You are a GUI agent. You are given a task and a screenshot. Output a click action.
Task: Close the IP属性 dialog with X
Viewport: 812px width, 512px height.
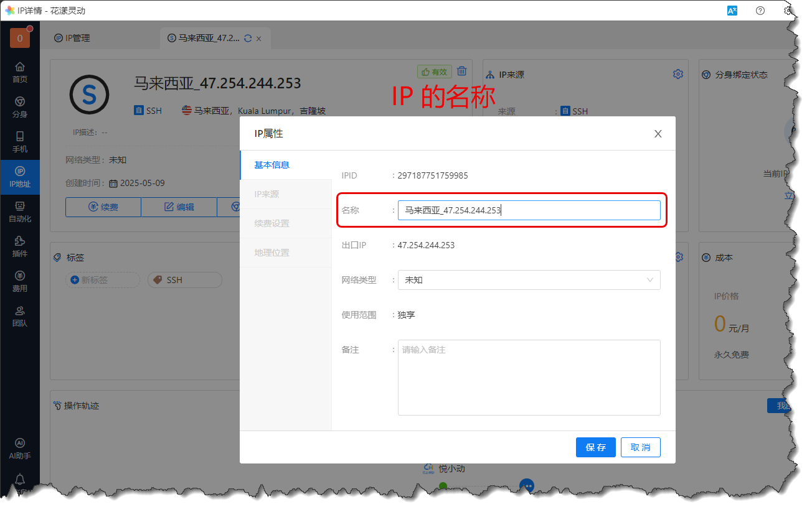[658, 134]
